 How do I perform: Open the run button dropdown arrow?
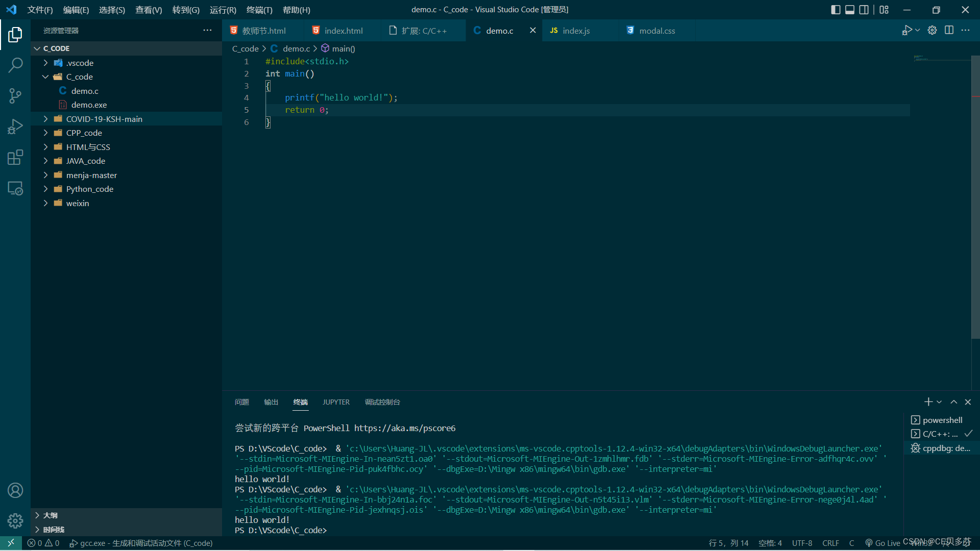pos(918,30)
